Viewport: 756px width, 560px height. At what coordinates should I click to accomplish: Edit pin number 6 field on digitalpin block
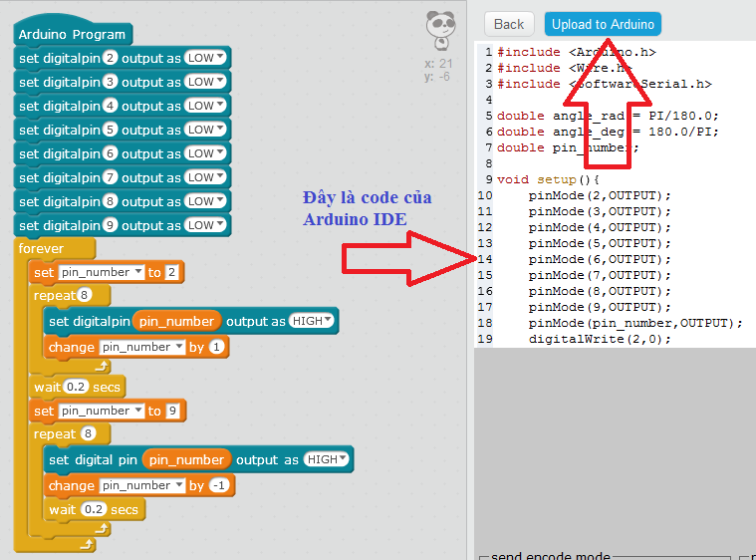[x=110, y=153]
